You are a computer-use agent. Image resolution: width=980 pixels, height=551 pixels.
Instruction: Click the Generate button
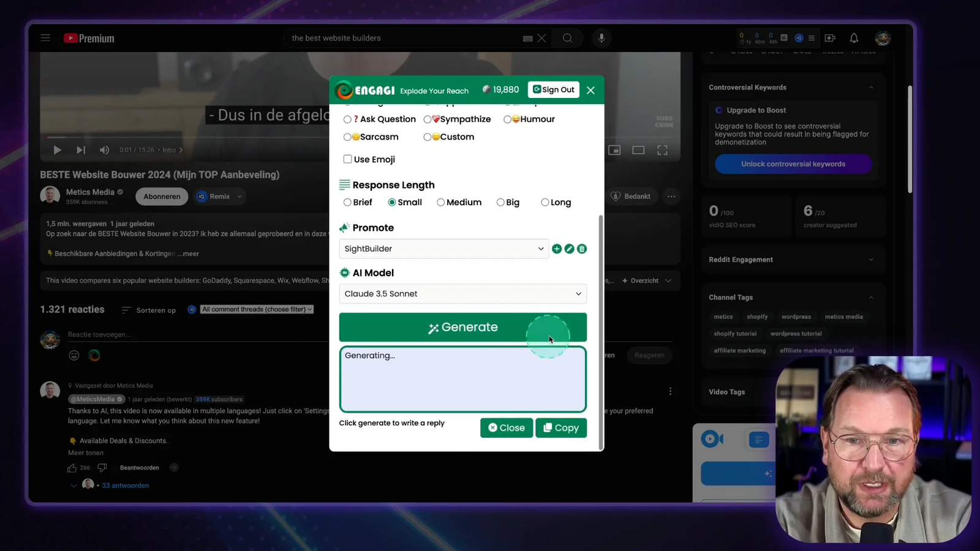462,328
